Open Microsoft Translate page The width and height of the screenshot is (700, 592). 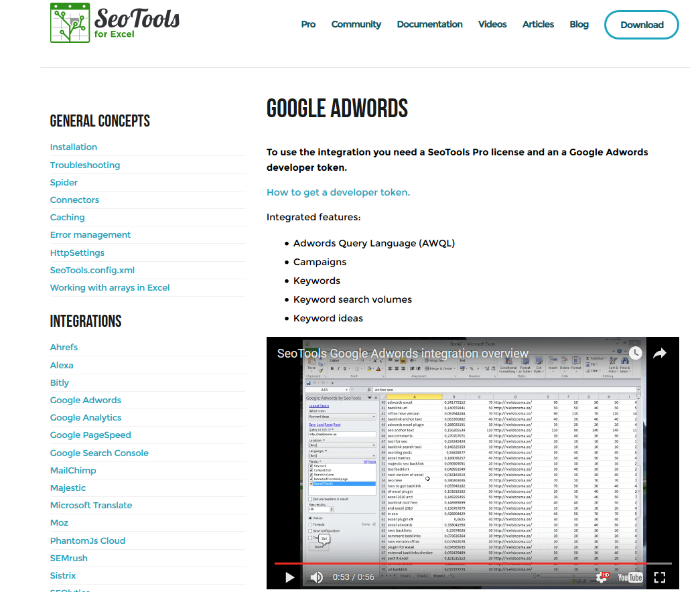(x=91, y=505)
